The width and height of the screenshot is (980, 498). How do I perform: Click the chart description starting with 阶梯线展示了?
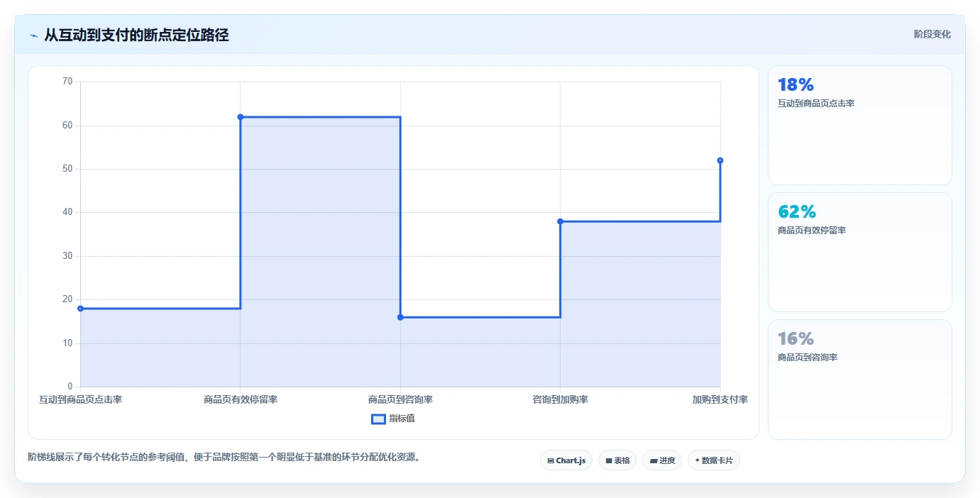tap(226, 457)
